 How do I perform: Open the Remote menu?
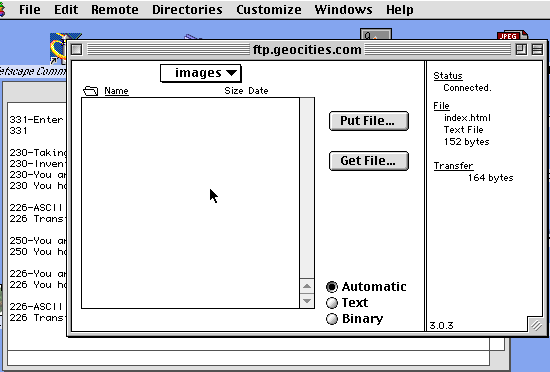[115, 9]
